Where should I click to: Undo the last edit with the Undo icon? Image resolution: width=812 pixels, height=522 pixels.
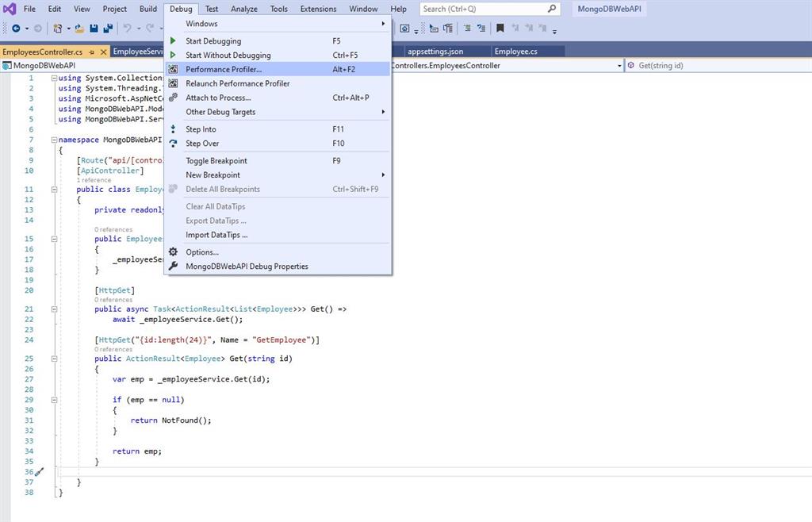coord(127,28)
